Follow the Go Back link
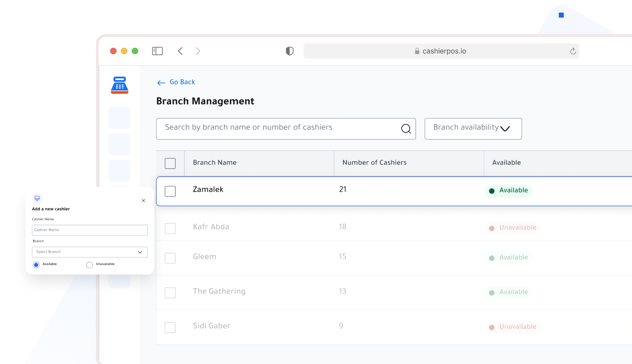This screenshot has height=364, width=632. (176, 82)
